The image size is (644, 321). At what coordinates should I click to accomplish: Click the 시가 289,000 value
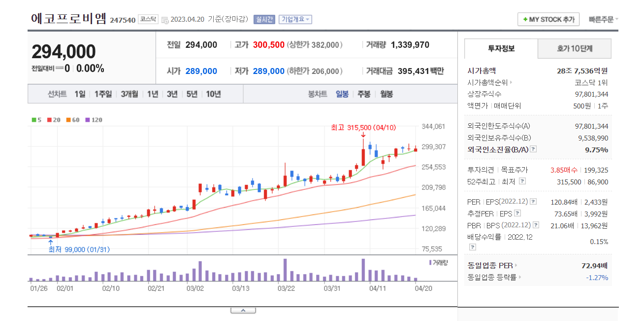201,71
